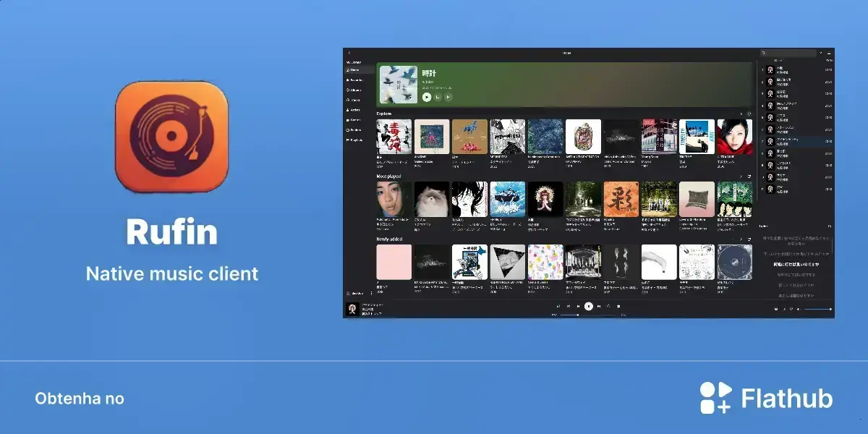Open Folders in the sidebar
This screenshot has width=868, height=434.
click(359, 129)
